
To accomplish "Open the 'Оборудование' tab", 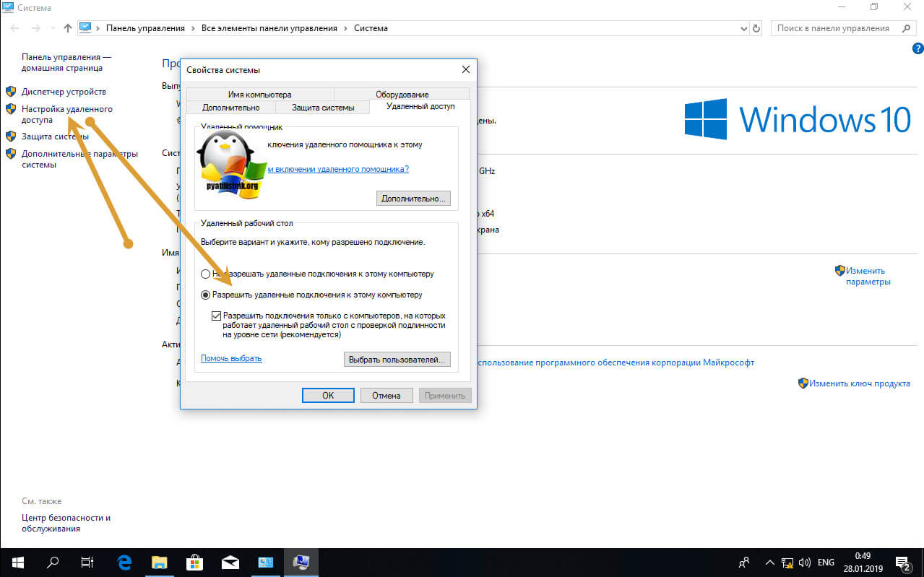I will [x=402, y=95].
